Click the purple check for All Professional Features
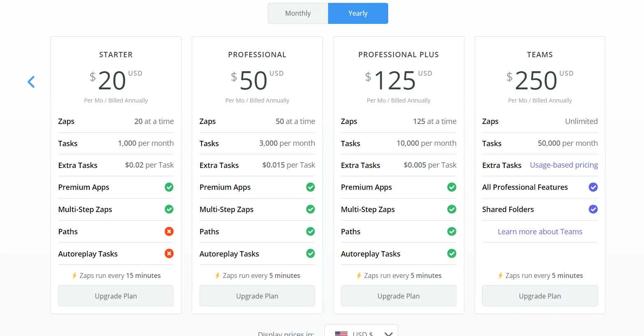 tap(593, 187)
